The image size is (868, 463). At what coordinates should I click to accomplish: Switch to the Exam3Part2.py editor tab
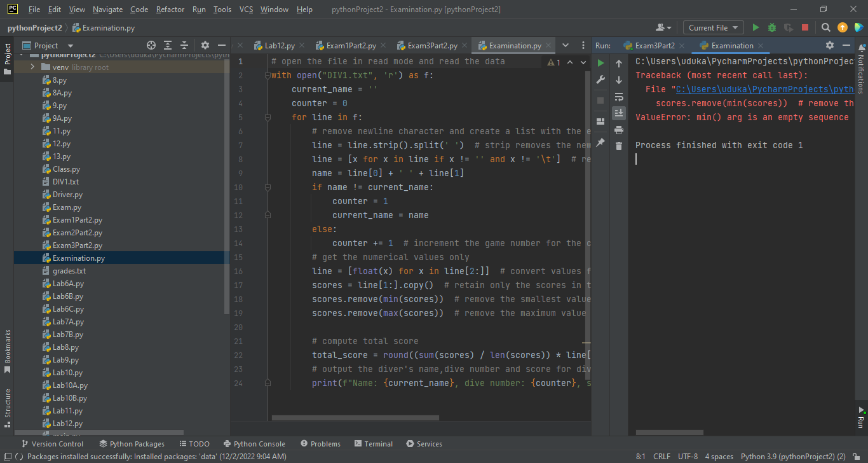click(x=432, y=46)
